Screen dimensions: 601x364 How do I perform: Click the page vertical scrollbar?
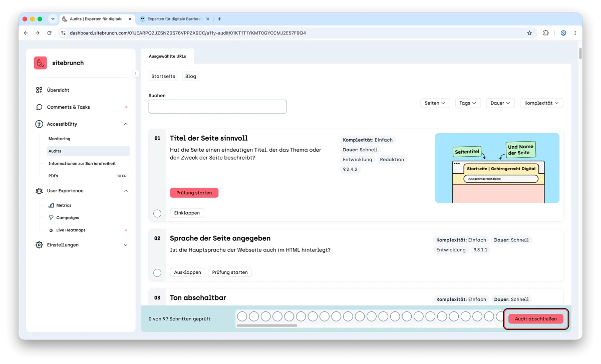pos(580,54)
